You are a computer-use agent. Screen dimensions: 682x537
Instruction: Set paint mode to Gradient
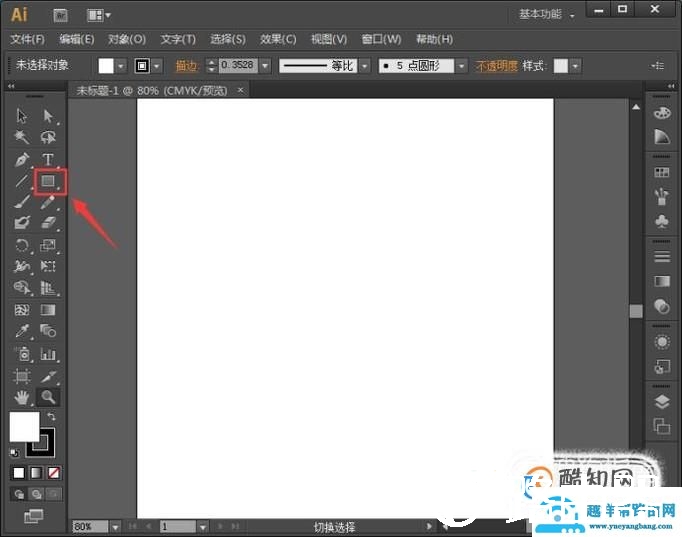[x=36, y=473]
